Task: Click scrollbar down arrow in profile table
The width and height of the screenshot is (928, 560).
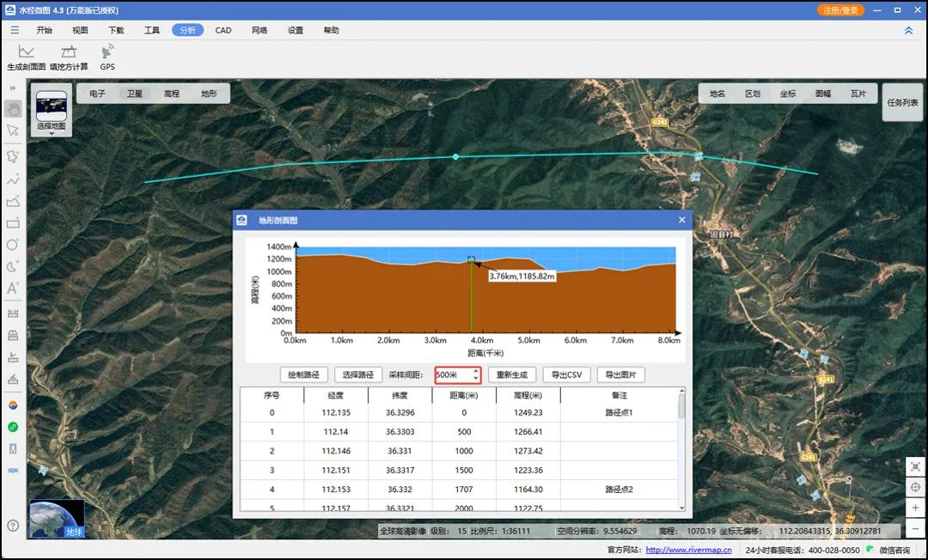Action: [x=681, y=508]
